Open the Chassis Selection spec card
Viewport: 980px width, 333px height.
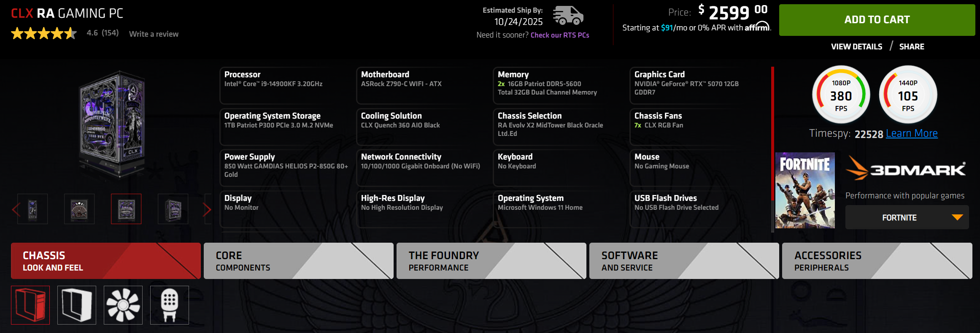(x=559, y=127)
